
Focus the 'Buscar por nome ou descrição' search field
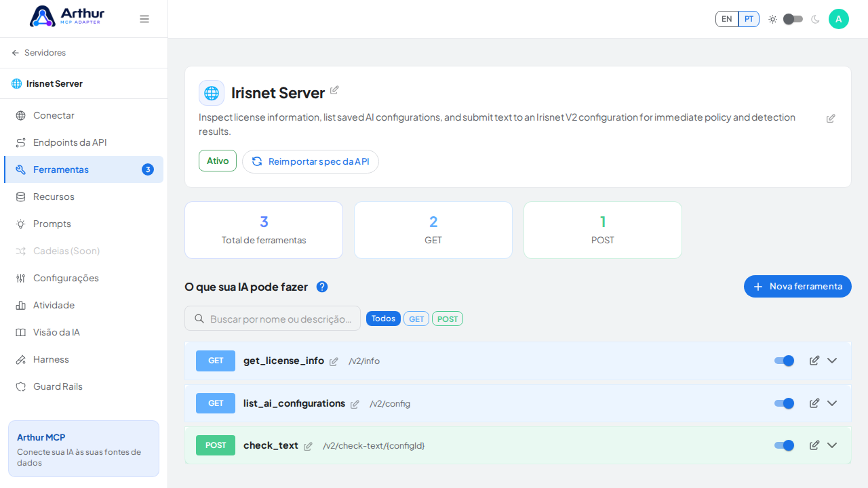(273, 319)
